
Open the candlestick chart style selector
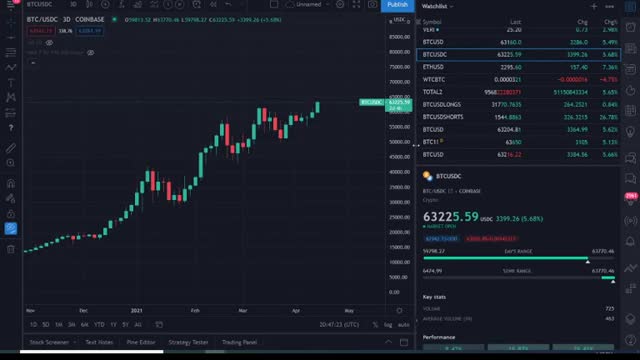coord(89,4)
